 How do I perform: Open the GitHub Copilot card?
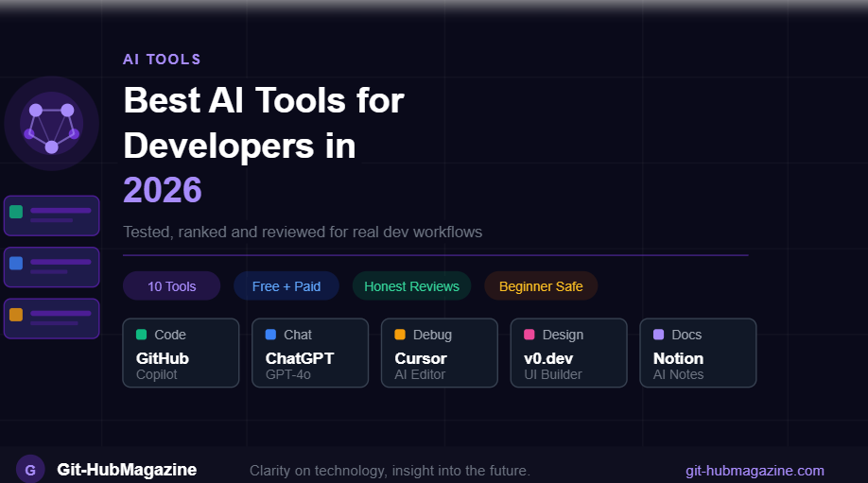(181, 353)
